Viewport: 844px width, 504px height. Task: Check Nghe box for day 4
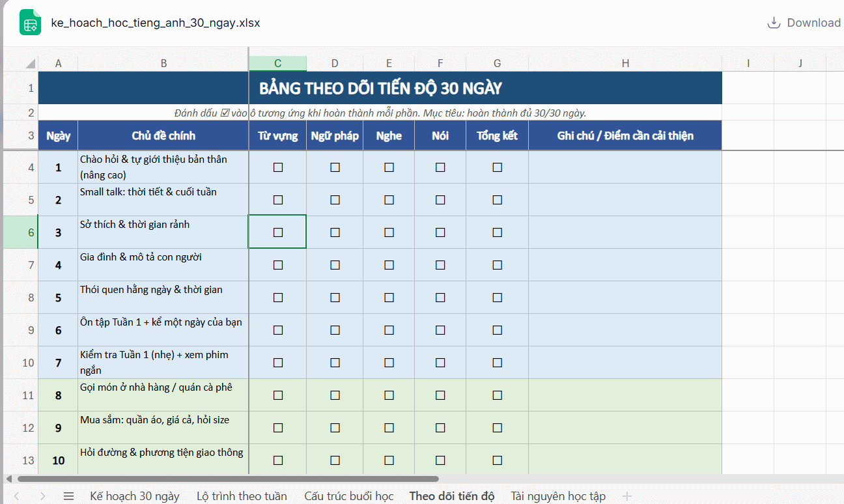(x=389, y=265)
